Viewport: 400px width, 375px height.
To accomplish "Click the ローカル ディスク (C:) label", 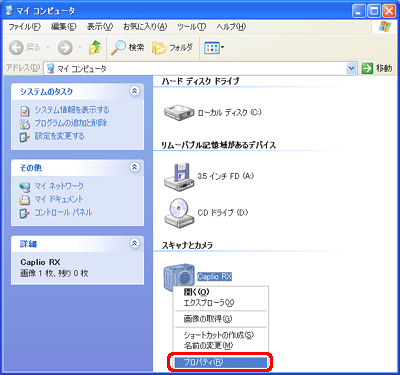I will 229,112.
